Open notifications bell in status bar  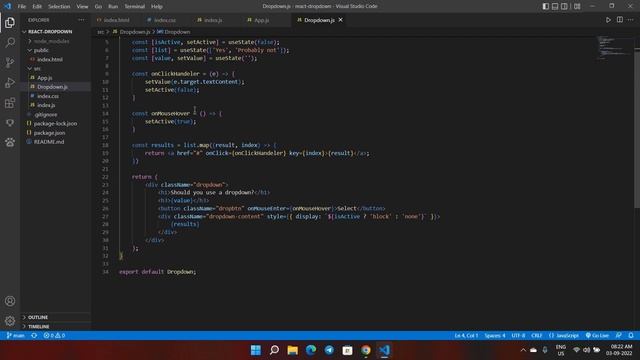point(631,336)
